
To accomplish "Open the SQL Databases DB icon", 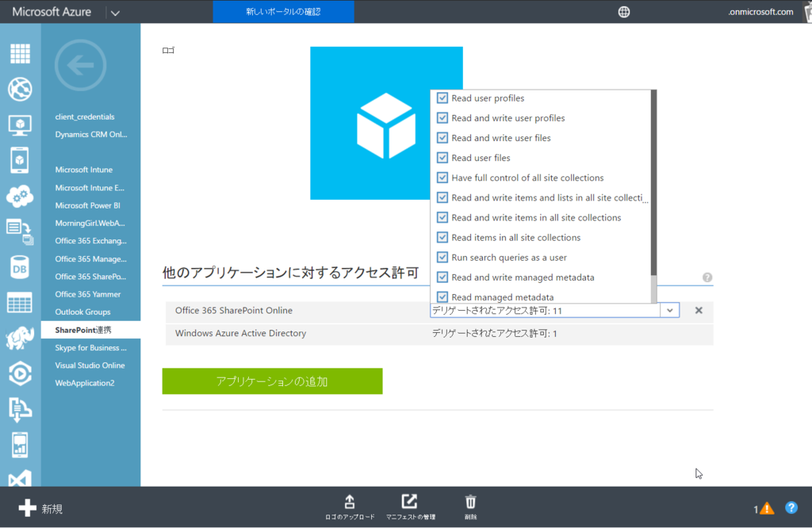I will pyautogui.click(x=20, y=267).
